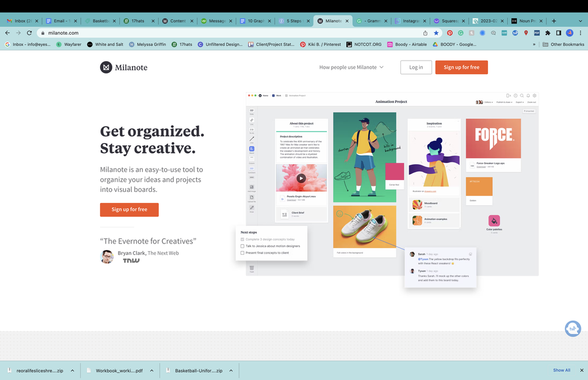Open the Moodboard board card
This screenshot has height=380, width=588.
point(434,205)
